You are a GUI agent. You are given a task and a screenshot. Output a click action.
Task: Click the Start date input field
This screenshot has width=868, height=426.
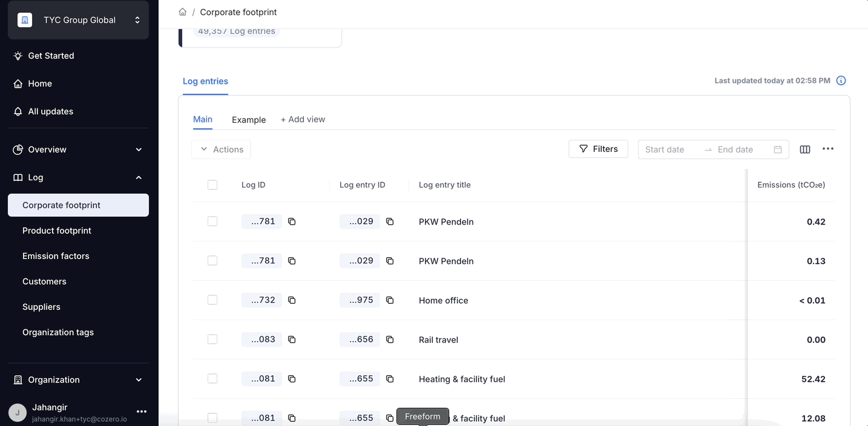[x=665, y=149]
